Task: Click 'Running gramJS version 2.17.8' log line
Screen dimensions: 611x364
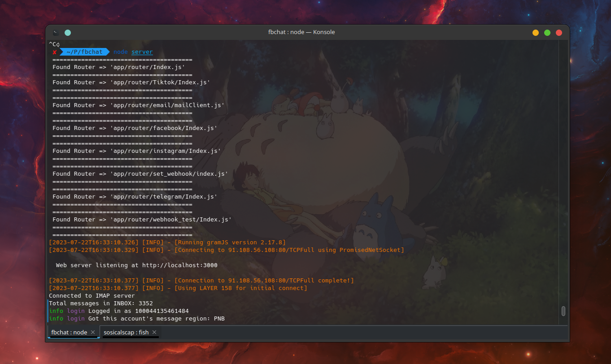Action: (x=167, y=242)
